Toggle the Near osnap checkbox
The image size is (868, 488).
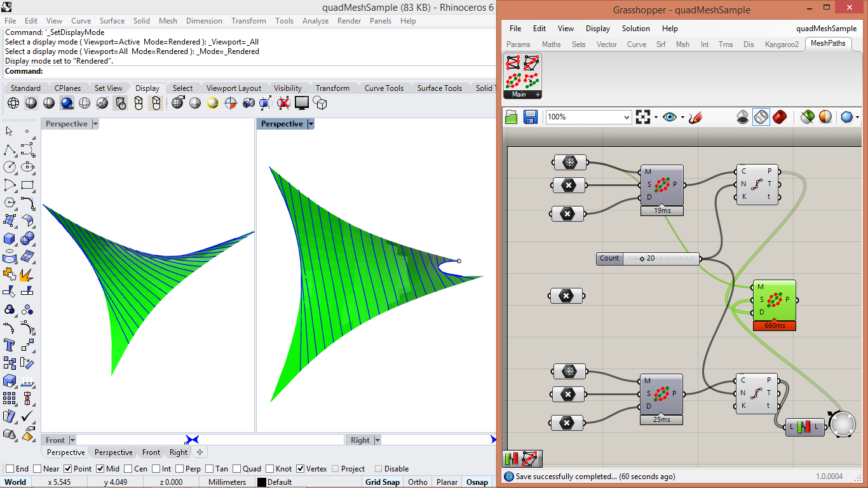point(37,469)
